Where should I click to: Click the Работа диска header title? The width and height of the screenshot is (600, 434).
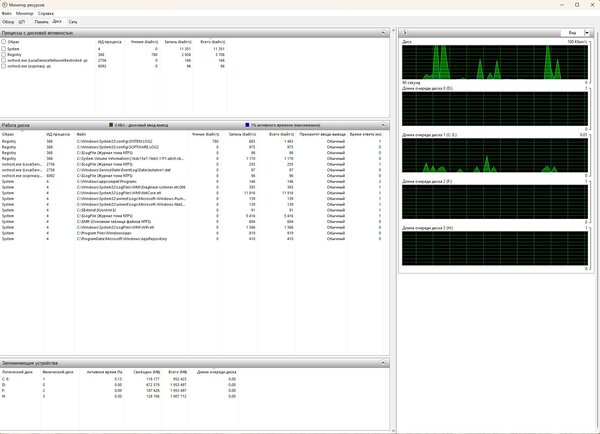[x=16, y=125]
